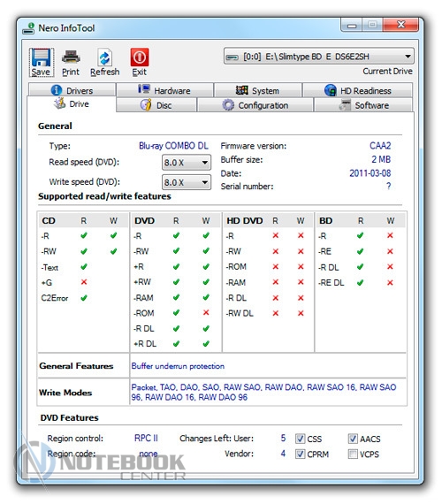442x504 pixels.
Task: Click the 2 MB buffer size value
Action: [x=381, y=159]
